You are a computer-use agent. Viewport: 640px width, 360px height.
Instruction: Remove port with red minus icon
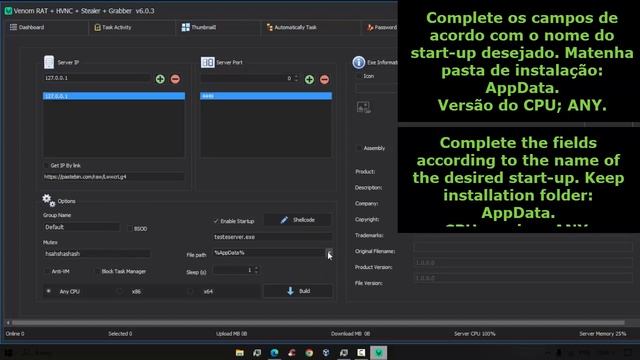click(x=324, y=80)
